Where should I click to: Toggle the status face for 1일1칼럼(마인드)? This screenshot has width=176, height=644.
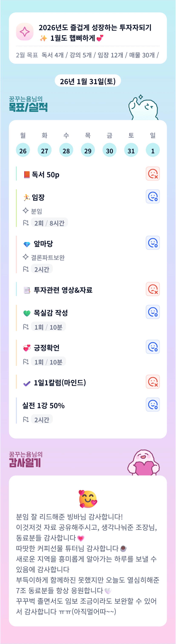pos(153,382)
